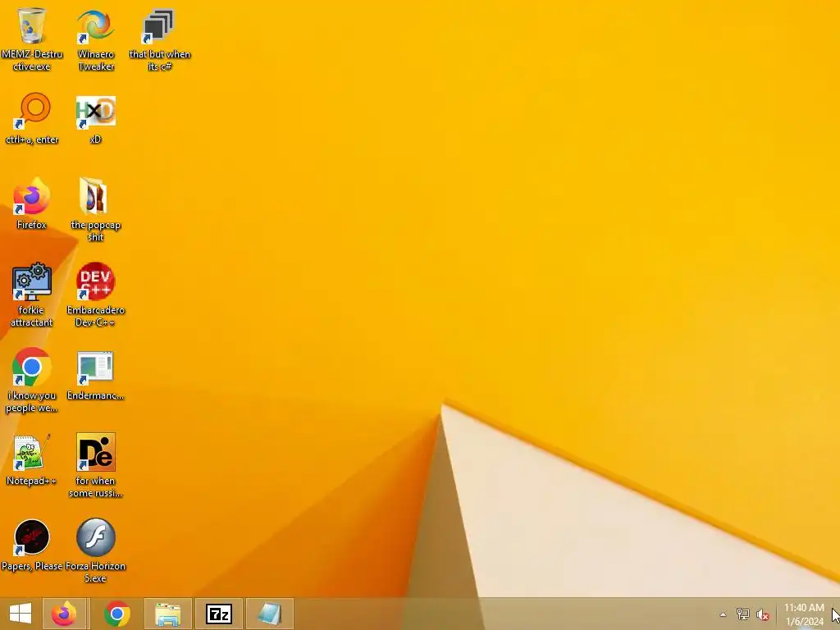
Task: Open the network status tray icon
Action: [742, 614]
